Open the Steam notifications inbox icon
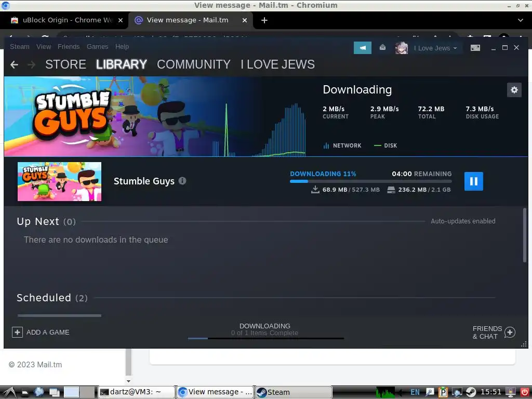 pos(382,47)
